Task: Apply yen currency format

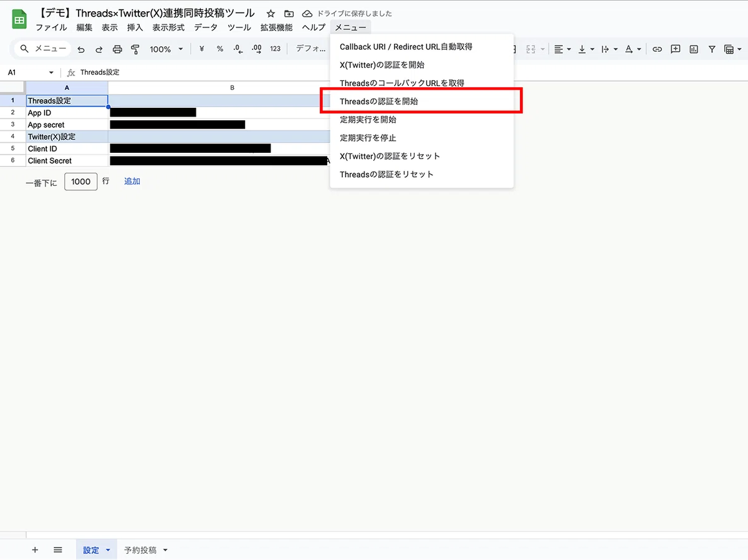Action: pyautogui.click(x=201, y=49)
